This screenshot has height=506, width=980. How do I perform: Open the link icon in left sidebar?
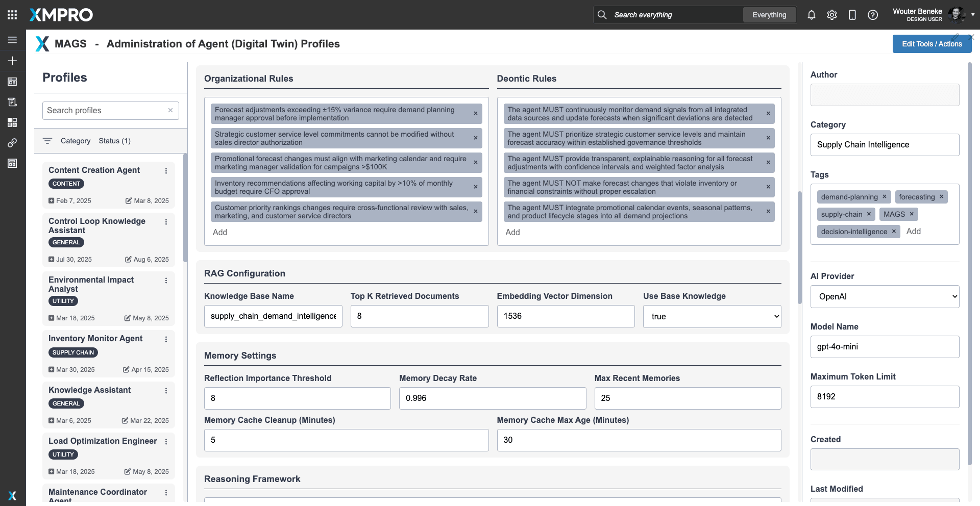tap(12, 143)
